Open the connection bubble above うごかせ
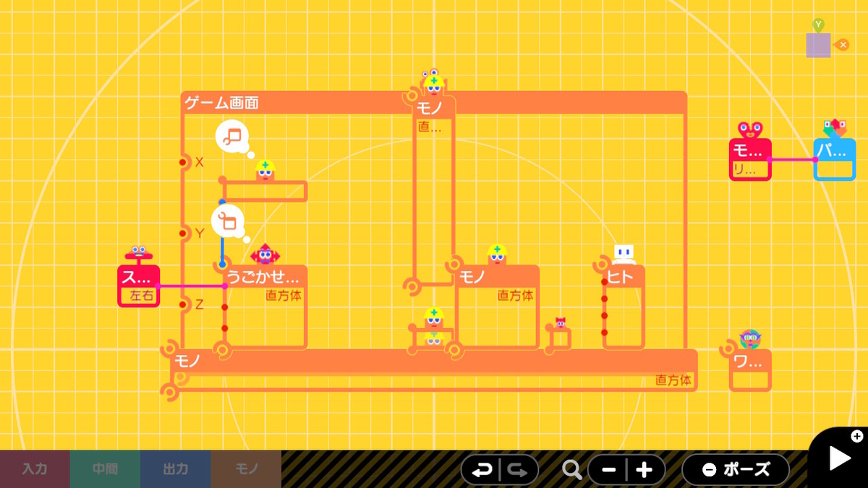Image resolution: width=868 pixels, height=488 pixels. click(x=228, y=221)
